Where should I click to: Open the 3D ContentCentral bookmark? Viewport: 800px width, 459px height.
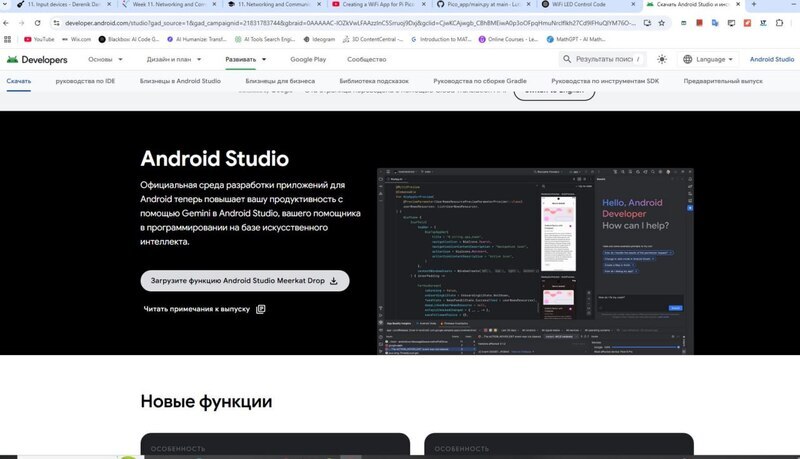[372, 39]
